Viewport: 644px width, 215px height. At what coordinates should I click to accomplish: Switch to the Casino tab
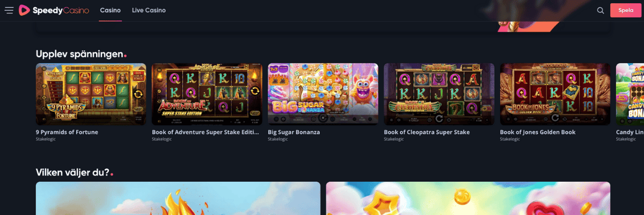(110, 10)
